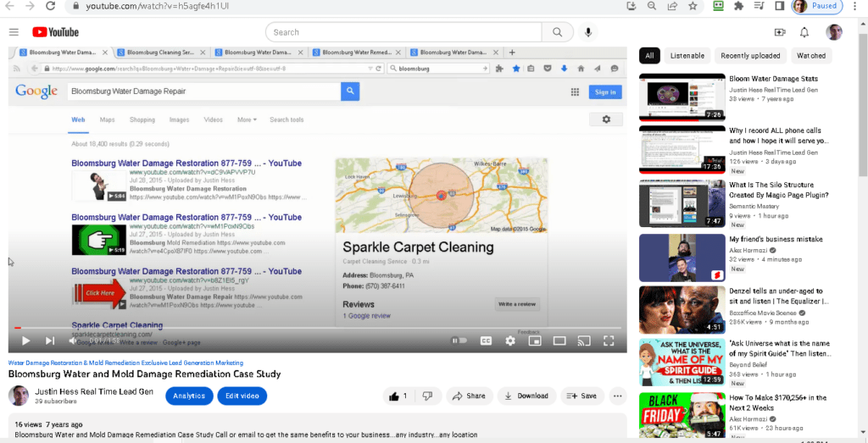Viewport: 868px width, 443px height.
Task: Mute the video volume speaker icon
Action: pyautogui.click(x=73, y=341)
